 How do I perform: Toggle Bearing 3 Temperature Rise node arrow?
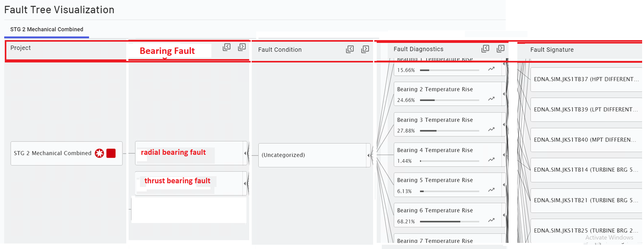coord(504,125)
